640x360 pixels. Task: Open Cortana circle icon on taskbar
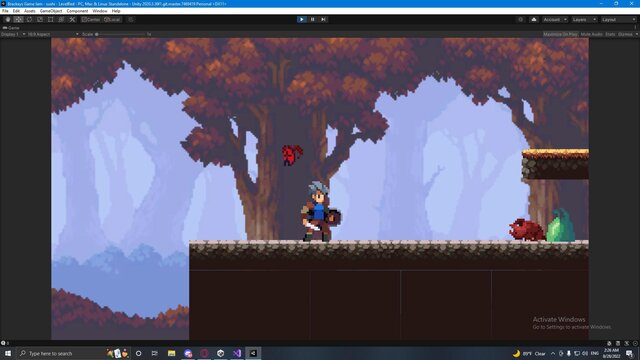(x=138, y=353)
